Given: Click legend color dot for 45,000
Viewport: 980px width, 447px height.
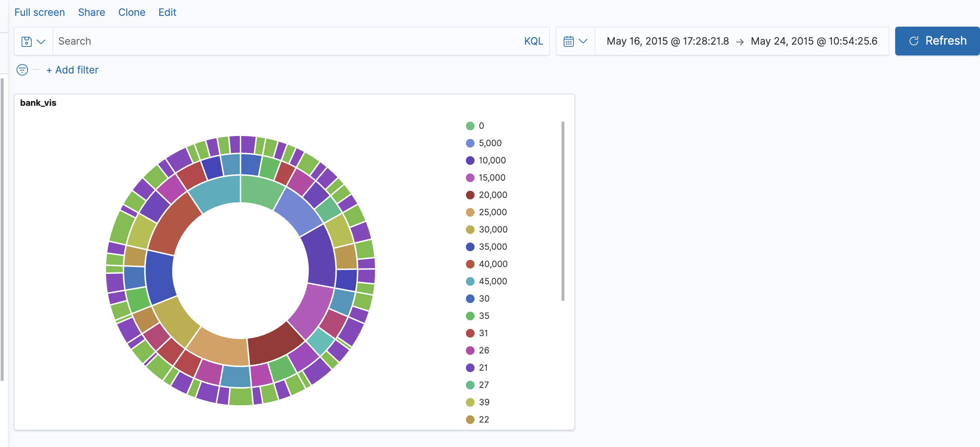Looking at the screenshot, I should pyautogui.click(x=470, y=281).
